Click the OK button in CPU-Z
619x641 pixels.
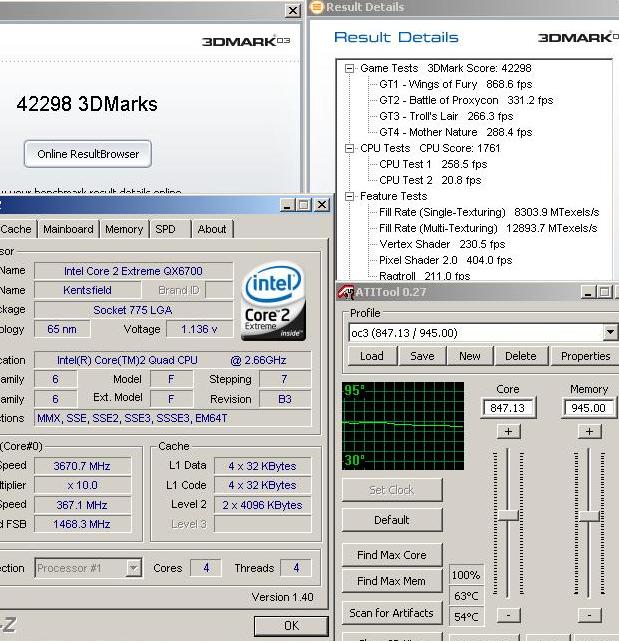(x=291, y=626)
